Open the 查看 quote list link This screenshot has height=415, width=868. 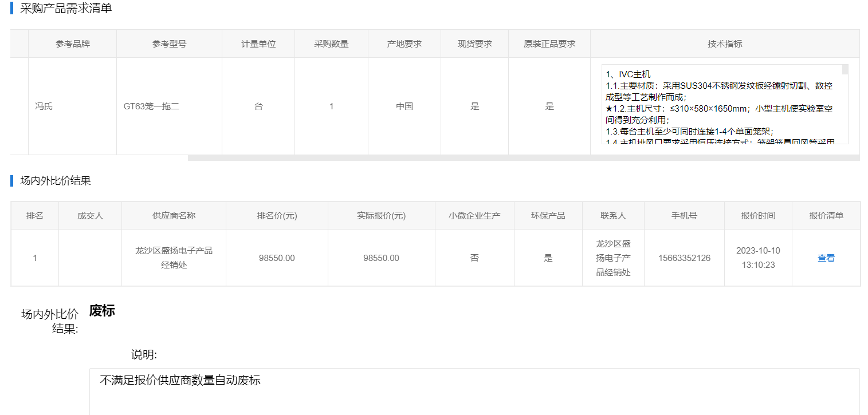point(826,258)
